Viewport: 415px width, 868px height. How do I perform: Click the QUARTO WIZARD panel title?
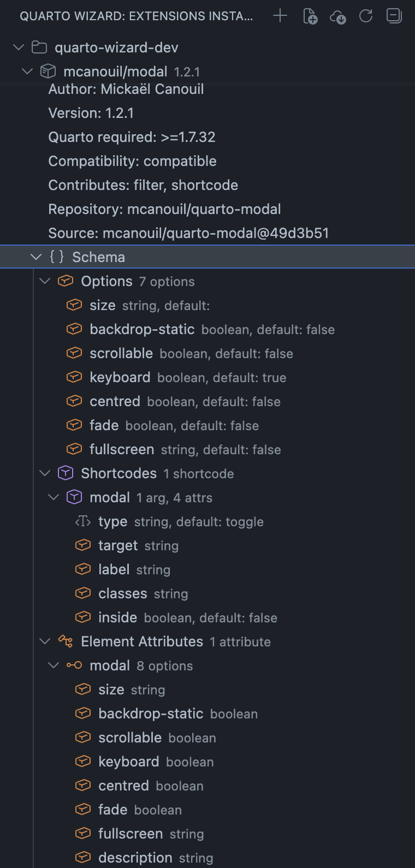(136, 16)
